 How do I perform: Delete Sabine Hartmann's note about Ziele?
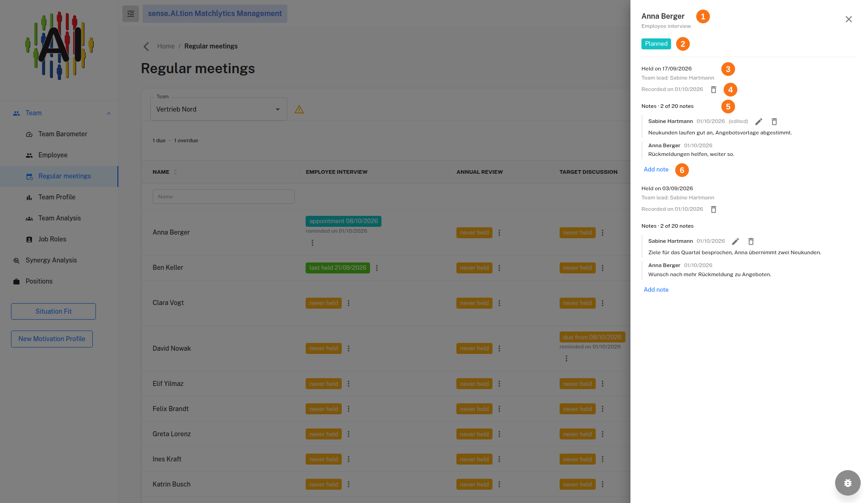[751, 241]
